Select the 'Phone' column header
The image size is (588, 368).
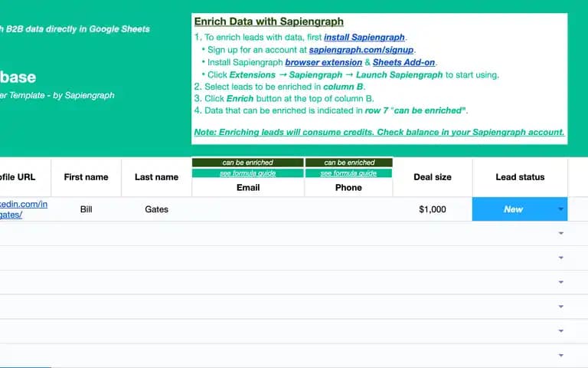(348, 187)
